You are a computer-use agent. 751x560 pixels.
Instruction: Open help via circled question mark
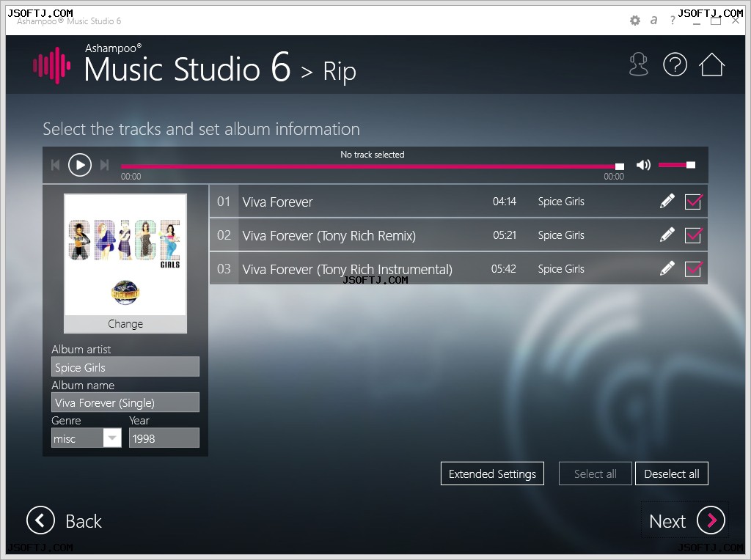click(x=675, y=65)
